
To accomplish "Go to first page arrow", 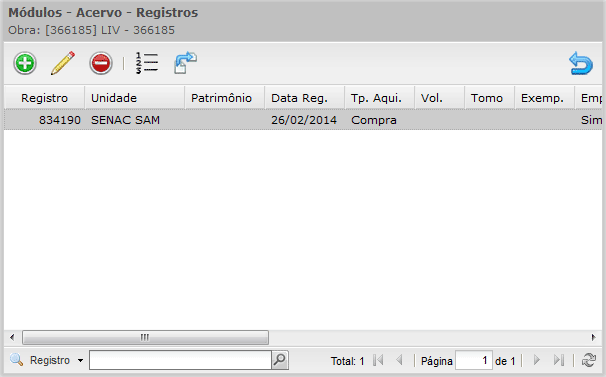I will pyautogui.click(x=378, y=360).
